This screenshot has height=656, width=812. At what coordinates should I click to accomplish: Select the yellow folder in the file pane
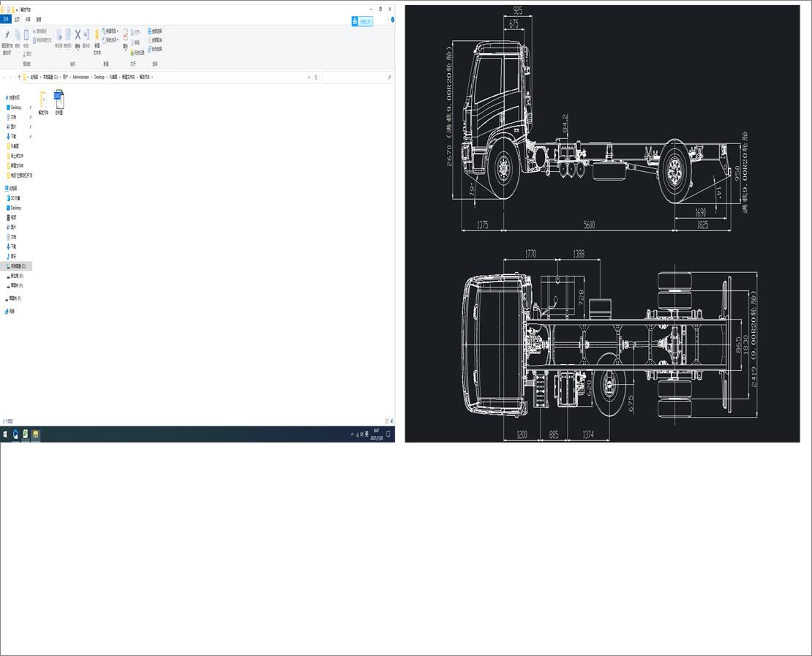point(43,102)
